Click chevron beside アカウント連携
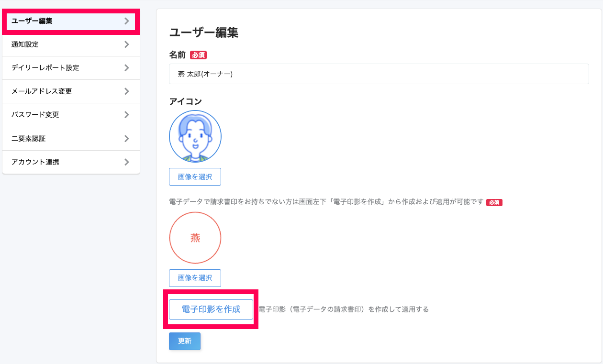Viewport: 603px width, 364px height. coord(126,162)
